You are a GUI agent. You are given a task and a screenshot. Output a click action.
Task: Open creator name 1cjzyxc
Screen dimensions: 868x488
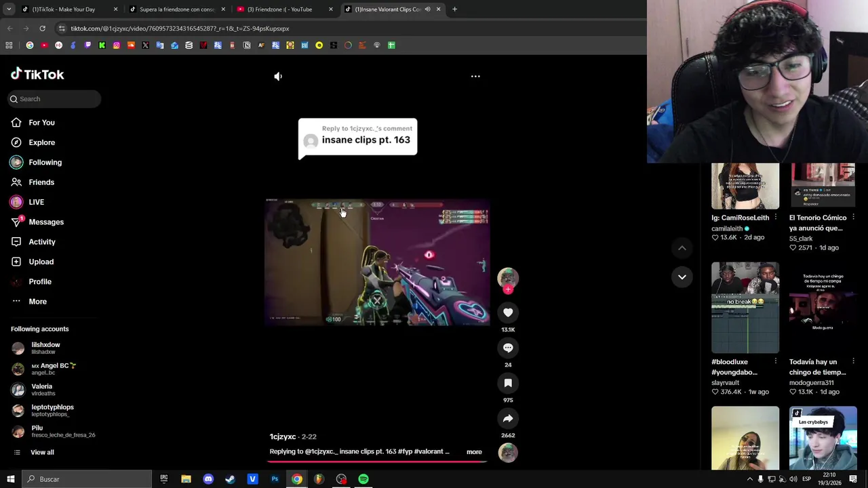pos(283,437)
